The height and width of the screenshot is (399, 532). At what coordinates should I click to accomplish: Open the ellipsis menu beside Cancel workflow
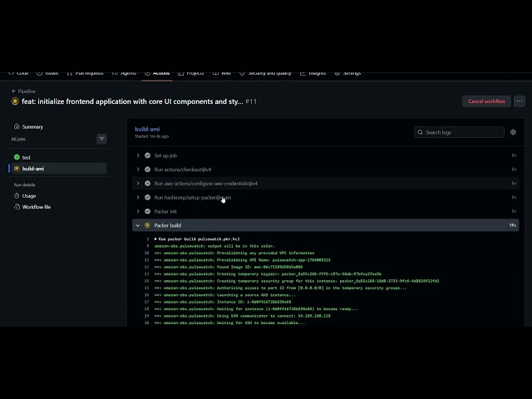point(520,101)
